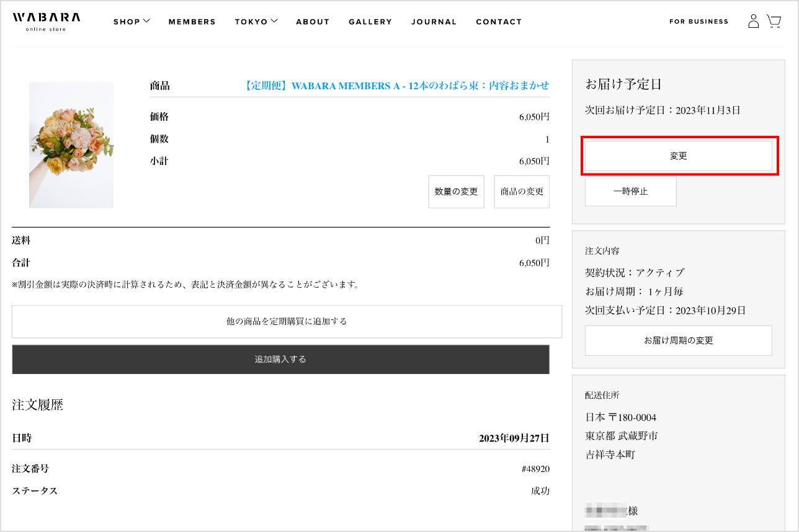This screenshot has width=799, height=532.
Task: Expand the SHOP dropdown menu
Action: pos(132,22)
